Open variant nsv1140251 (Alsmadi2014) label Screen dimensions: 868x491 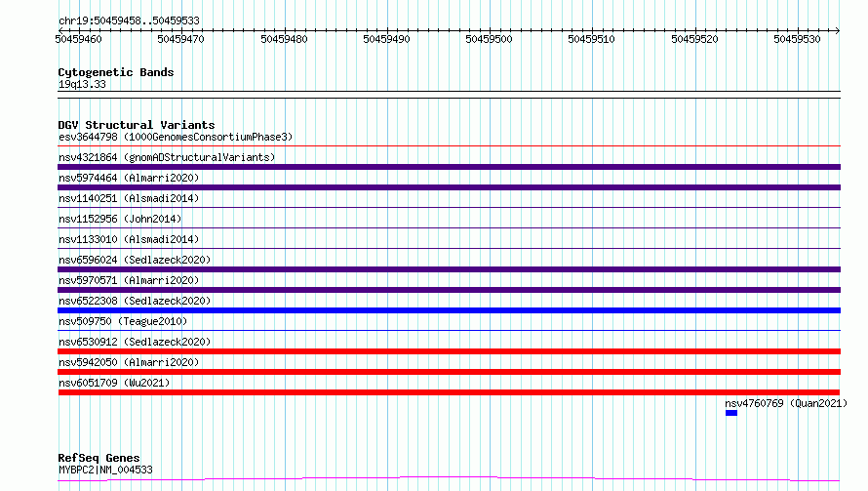coord(129,198)
